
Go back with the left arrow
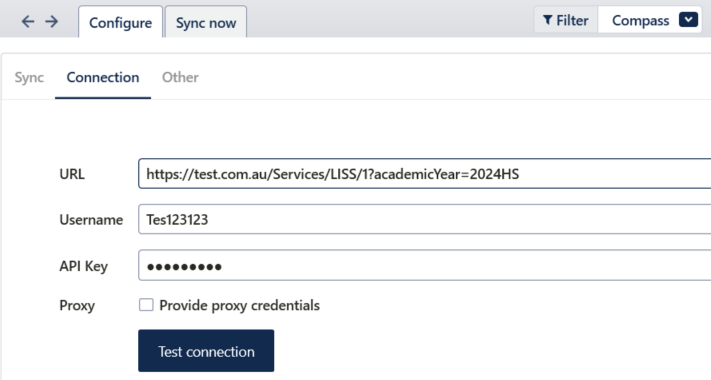coord(28,21)
